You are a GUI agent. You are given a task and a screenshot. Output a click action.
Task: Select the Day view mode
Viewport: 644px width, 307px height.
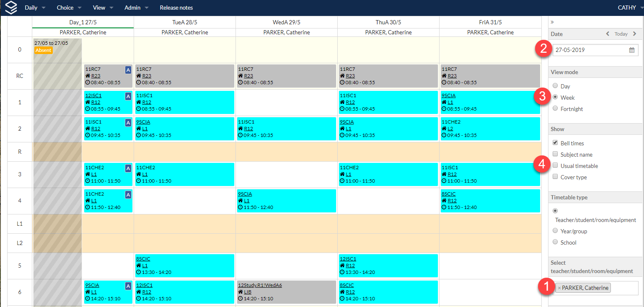point(555,86)
